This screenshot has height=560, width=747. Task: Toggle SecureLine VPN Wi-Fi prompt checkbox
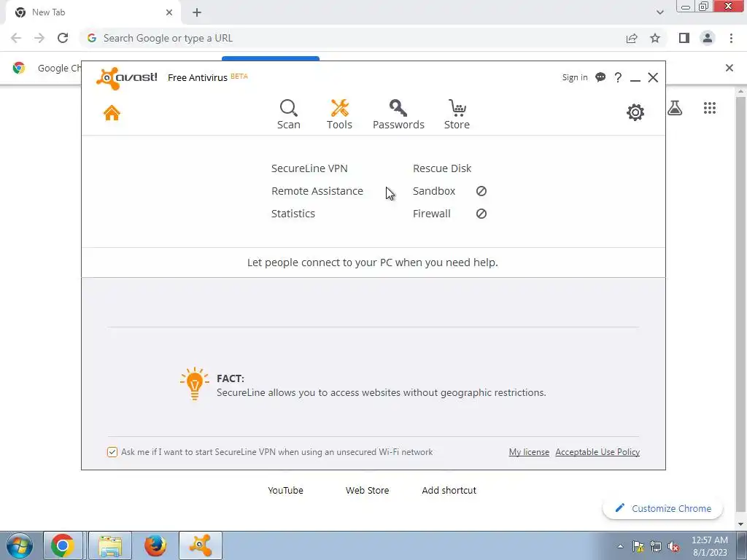112,452
